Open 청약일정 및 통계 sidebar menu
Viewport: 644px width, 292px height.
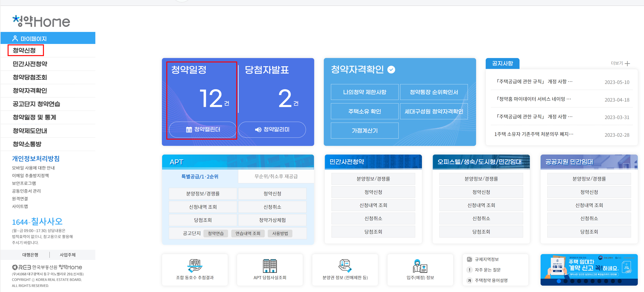click(34, 117)
